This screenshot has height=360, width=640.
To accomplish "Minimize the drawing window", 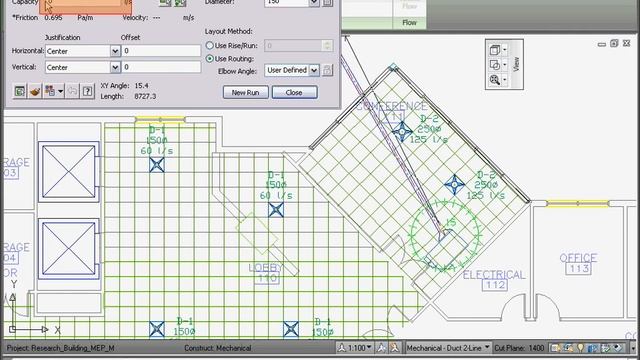I will (601, 44).
